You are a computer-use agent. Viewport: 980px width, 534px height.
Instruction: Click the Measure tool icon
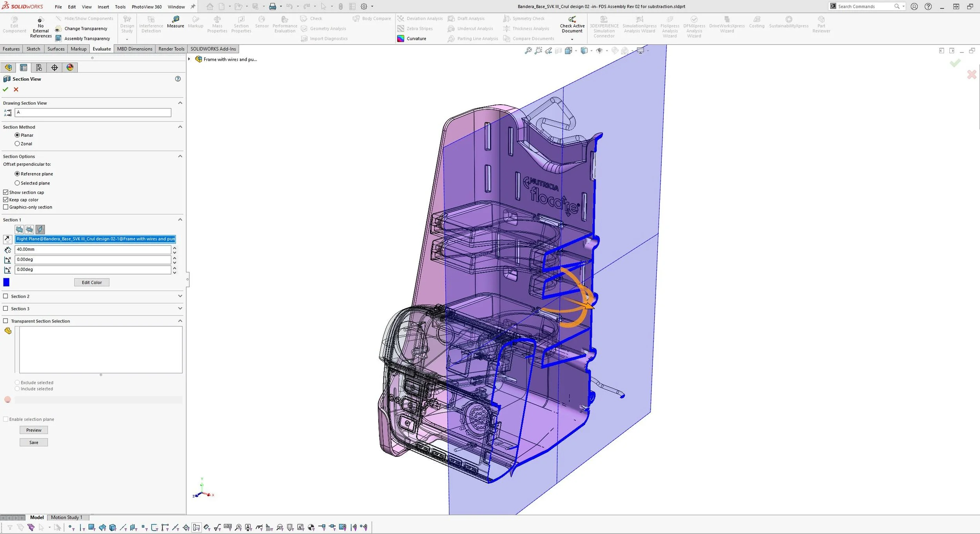click(x=175, y=19)
